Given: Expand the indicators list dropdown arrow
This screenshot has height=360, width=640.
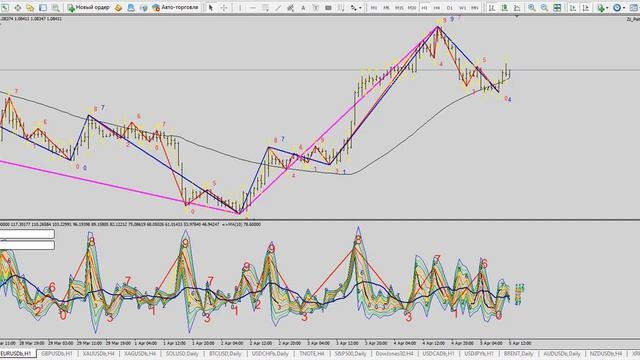Looking at the screenshot, I should tap(607, 8).
